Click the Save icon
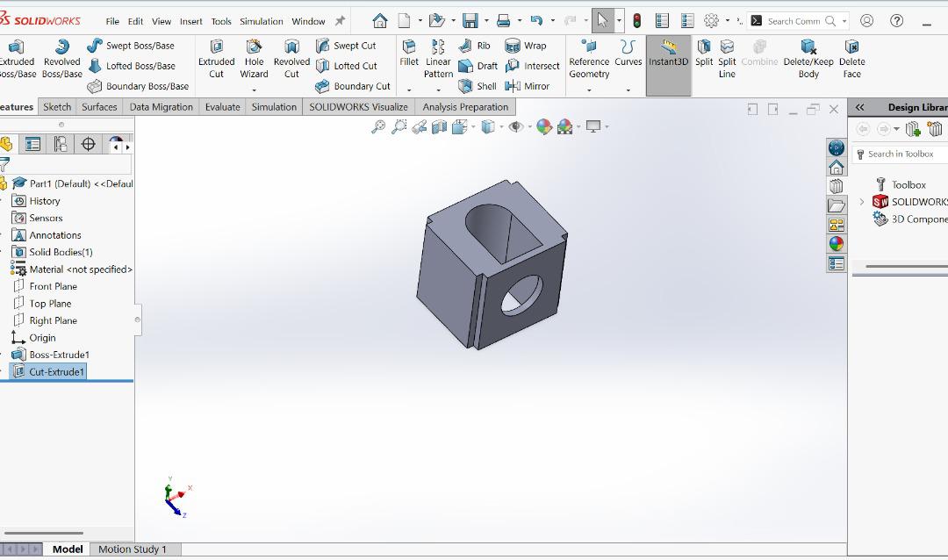The image size is (948, 560). tap(470, 21)
